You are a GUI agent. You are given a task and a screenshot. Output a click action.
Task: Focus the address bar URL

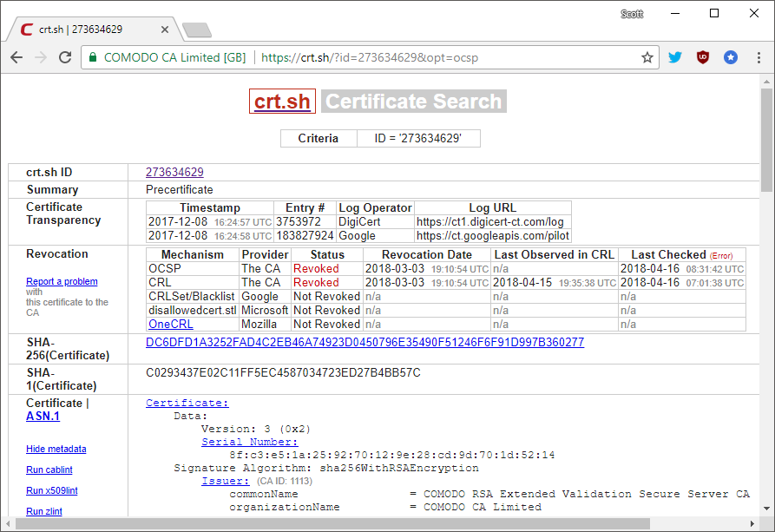click(370, 58)
